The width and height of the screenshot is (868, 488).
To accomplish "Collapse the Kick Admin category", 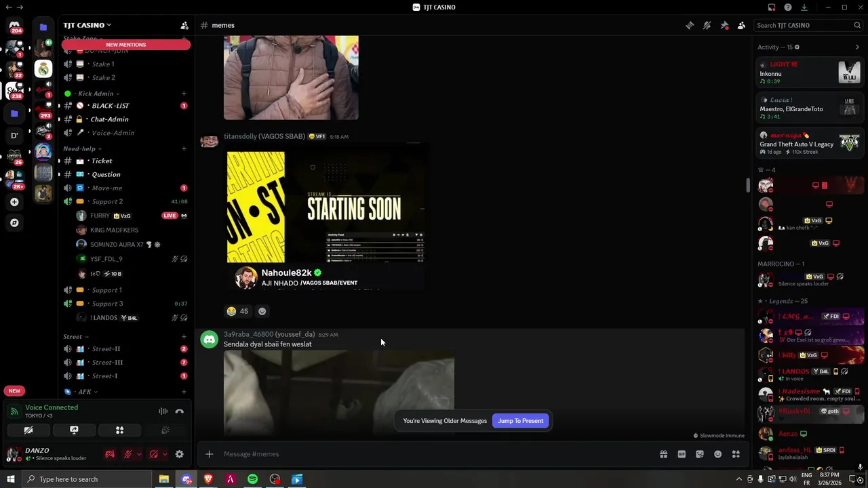I will pos(99,94).
